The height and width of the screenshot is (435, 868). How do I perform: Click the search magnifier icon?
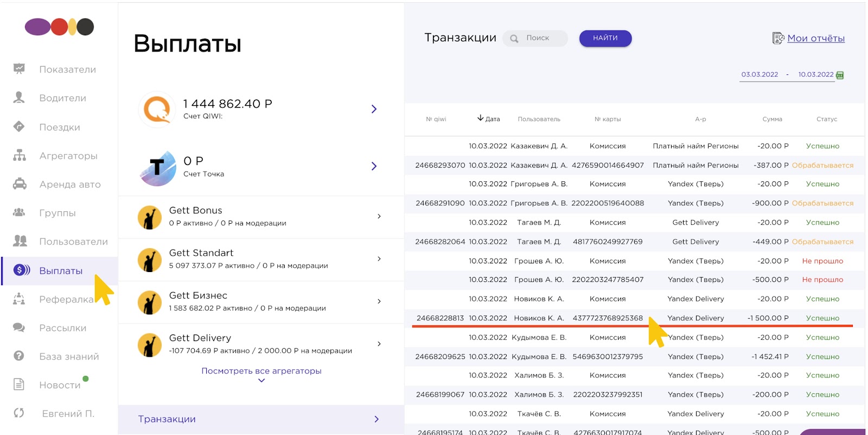tap(514, 39)
